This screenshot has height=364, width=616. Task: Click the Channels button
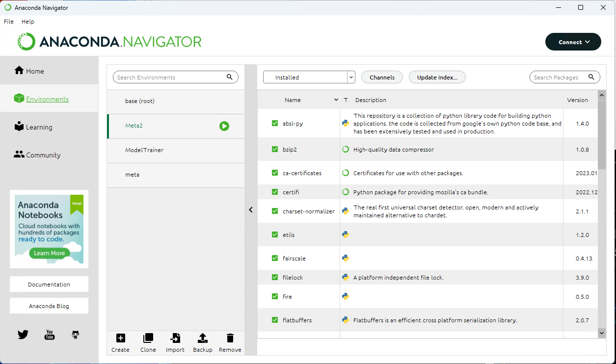coord(382,77)
